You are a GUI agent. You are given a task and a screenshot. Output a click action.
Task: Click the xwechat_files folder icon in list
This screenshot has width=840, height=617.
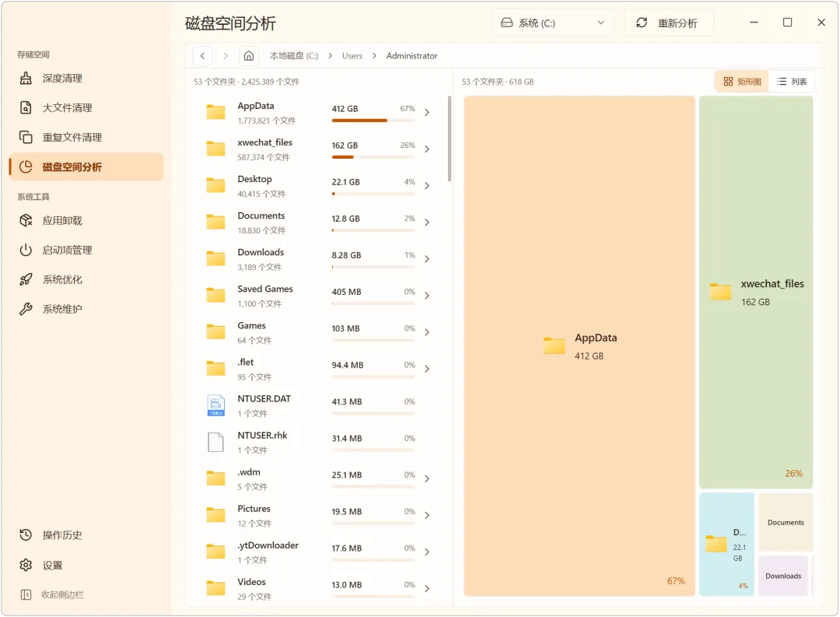[x=216, y=149]
